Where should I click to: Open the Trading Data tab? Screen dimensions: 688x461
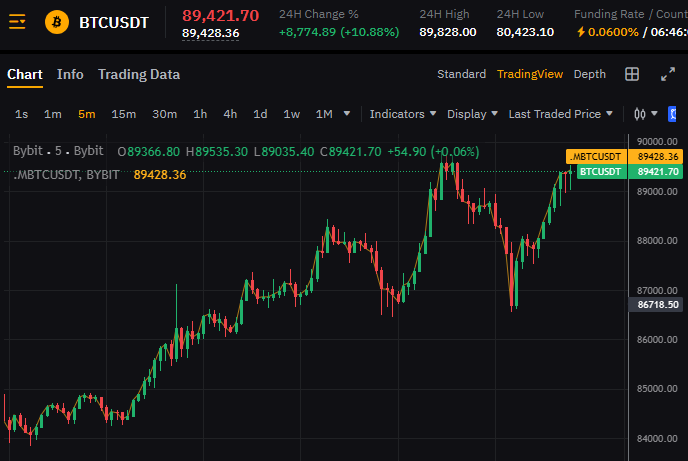click(x=139, y=75)
